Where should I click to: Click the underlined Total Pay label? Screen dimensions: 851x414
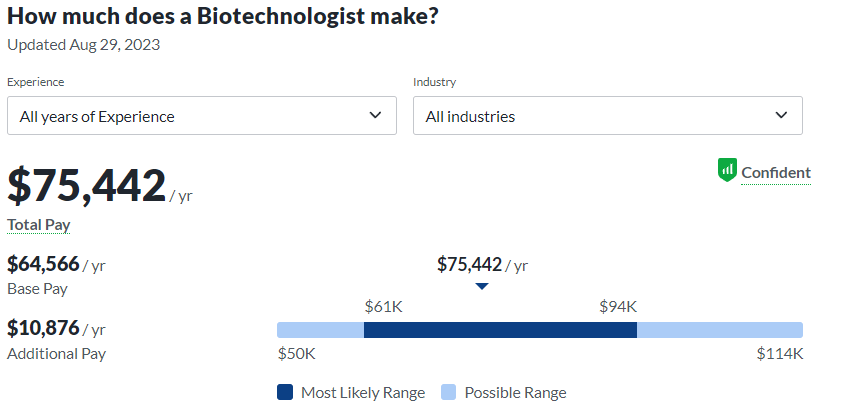tap(39, 225)
